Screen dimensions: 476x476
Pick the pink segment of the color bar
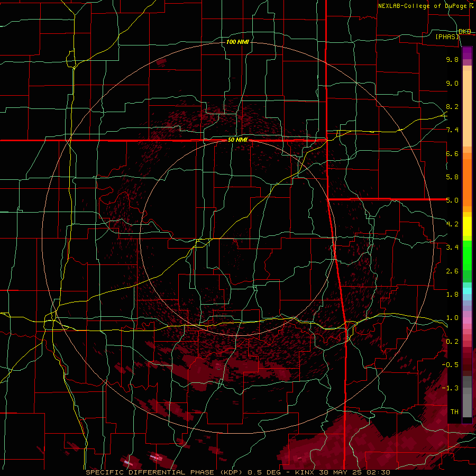tap(467, 321)
